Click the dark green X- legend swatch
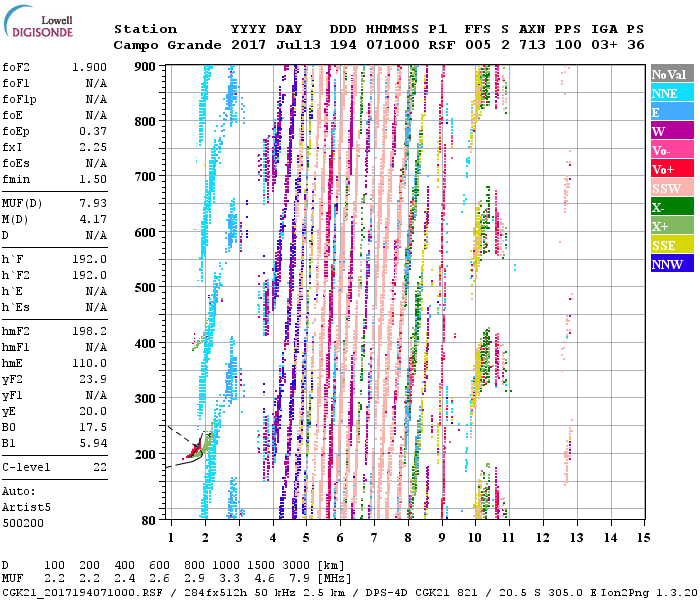Viewport: 700px width, 600px height. click(x=670, y=207)
